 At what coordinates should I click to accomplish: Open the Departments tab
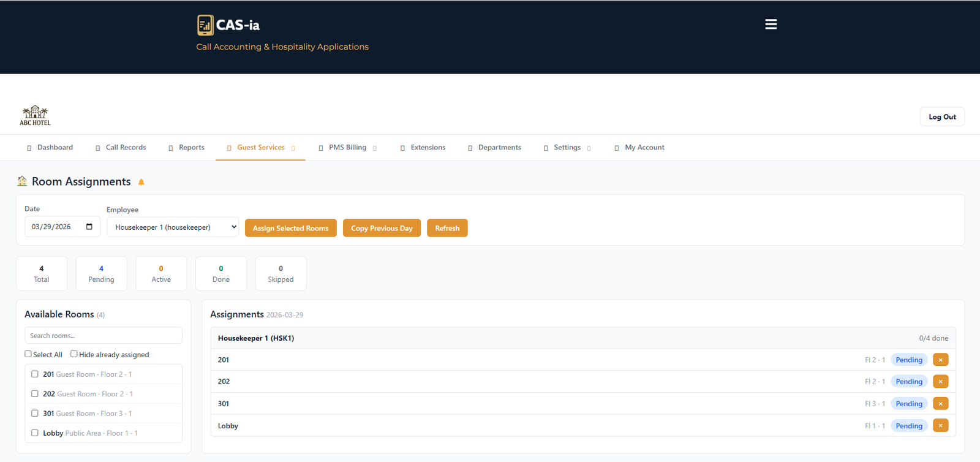[499, 148]
